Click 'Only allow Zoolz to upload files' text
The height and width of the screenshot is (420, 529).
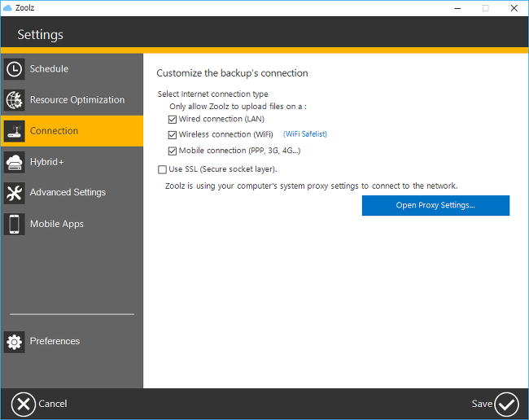pos(238,107)
